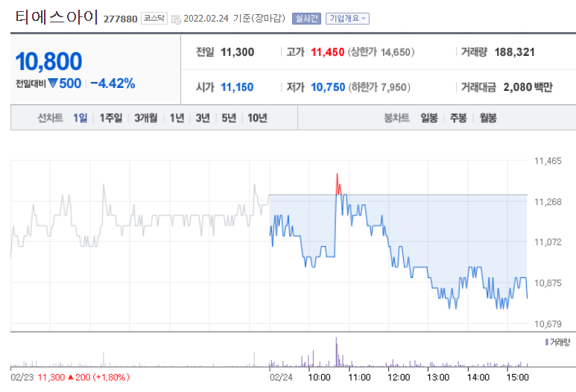
Task: Select the 1주일 chart period
Action: point(111,118)
